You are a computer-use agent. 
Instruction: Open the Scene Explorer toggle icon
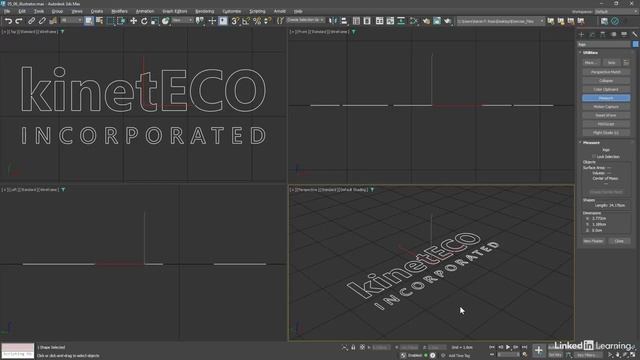point(356,21)
